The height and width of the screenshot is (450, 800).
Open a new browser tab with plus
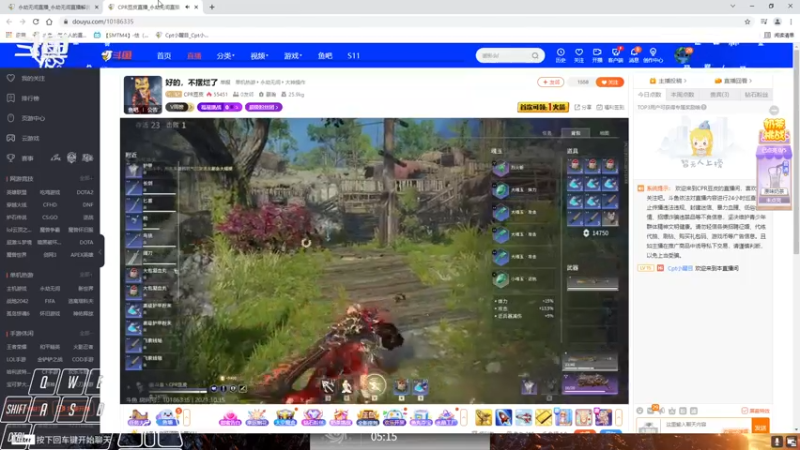(212, 7)
